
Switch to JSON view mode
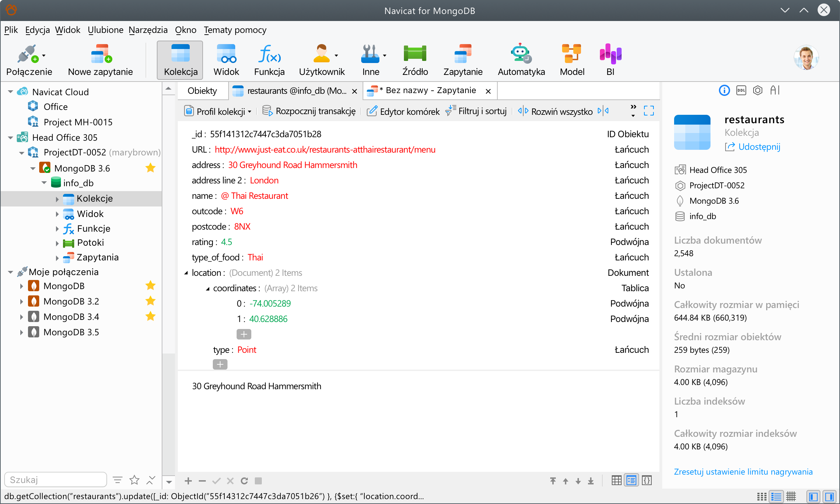pyautogui.click(x=646, y=481)
